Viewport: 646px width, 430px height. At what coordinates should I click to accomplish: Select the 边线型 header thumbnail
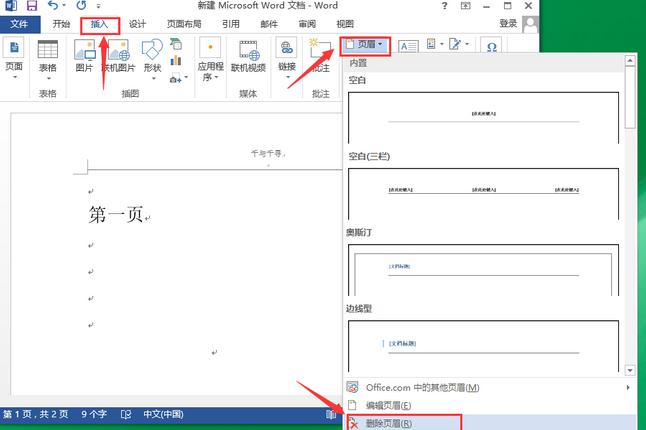click(x=483, y=346)
